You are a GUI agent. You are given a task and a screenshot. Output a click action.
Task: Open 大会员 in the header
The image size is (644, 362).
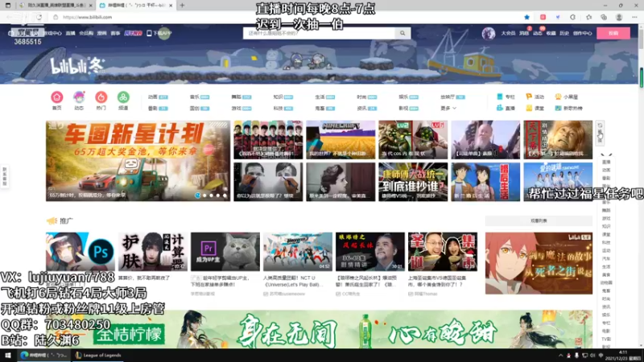click(x=508, y=33)
